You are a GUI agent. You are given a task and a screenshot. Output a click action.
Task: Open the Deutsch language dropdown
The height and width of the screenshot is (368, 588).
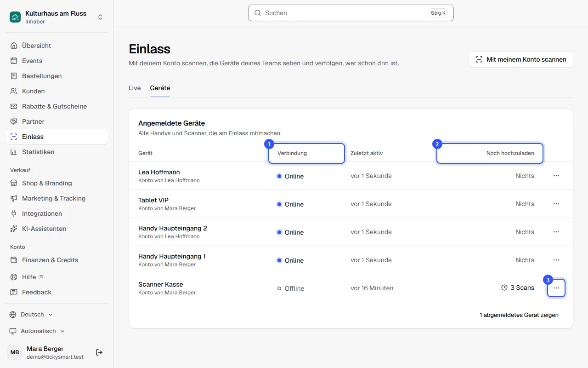pyautogui.click(x=31, y=315)
